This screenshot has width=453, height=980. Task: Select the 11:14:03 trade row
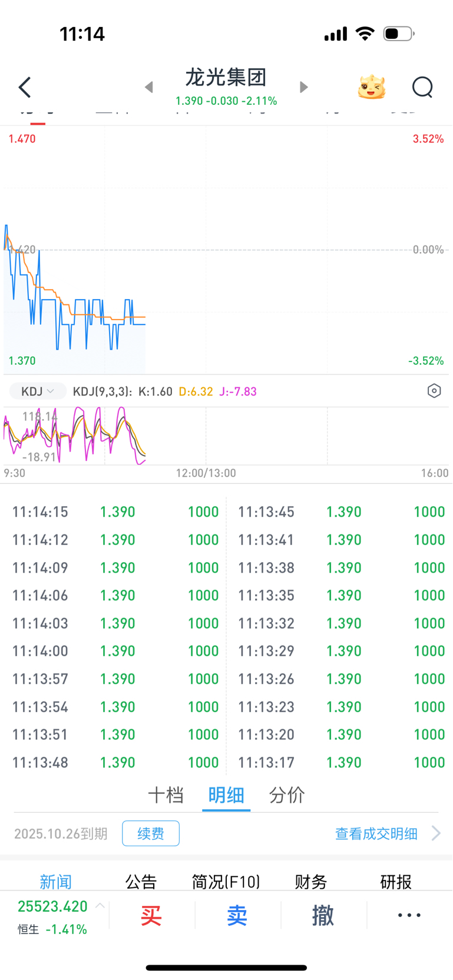pyautogui.click(x=115, y=623)
